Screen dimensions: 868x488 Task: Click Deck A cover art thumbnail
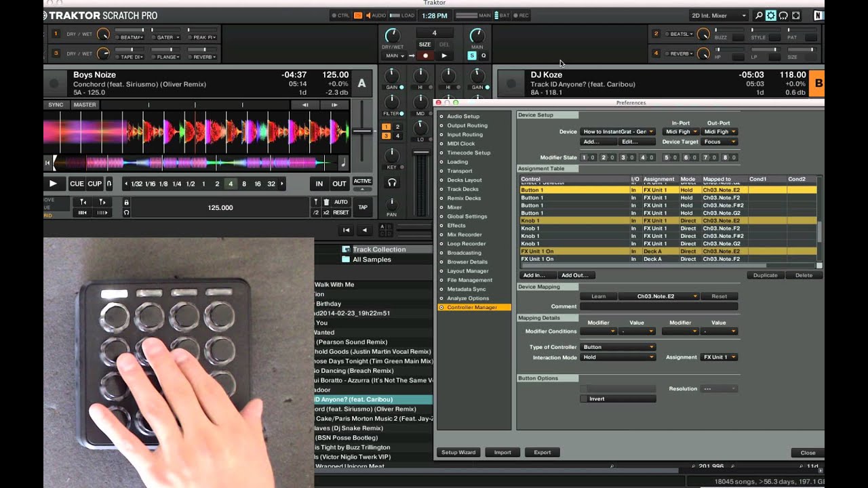coord(54,85)
